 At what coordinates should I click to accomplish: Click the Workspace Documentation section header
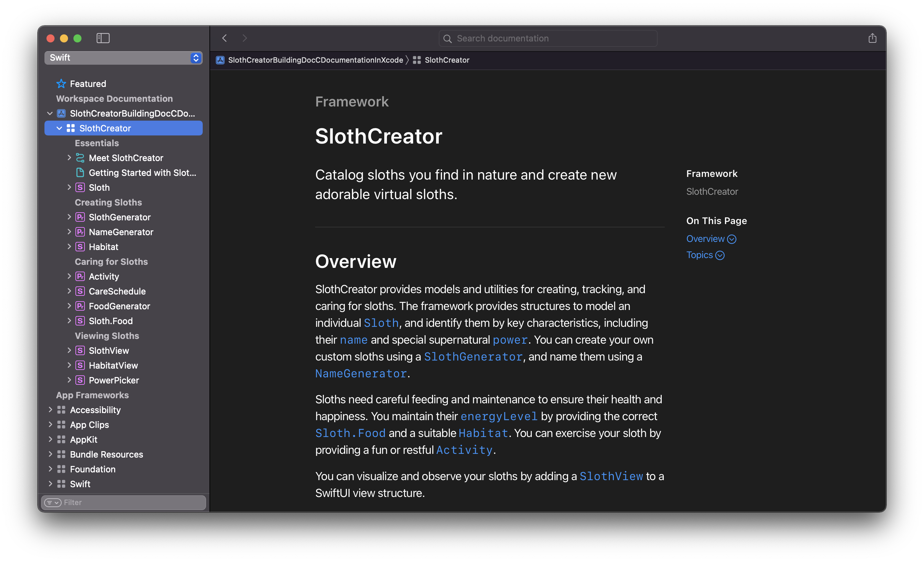(x=114, y=99)
